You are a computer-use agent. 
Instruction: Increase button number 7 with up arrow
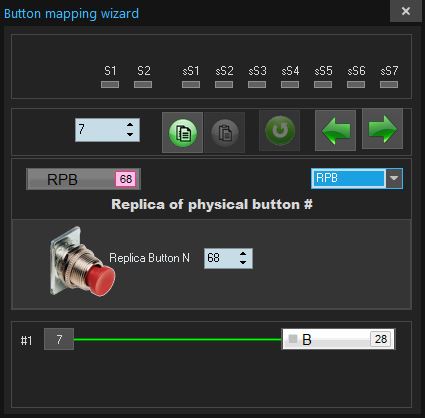130,125
